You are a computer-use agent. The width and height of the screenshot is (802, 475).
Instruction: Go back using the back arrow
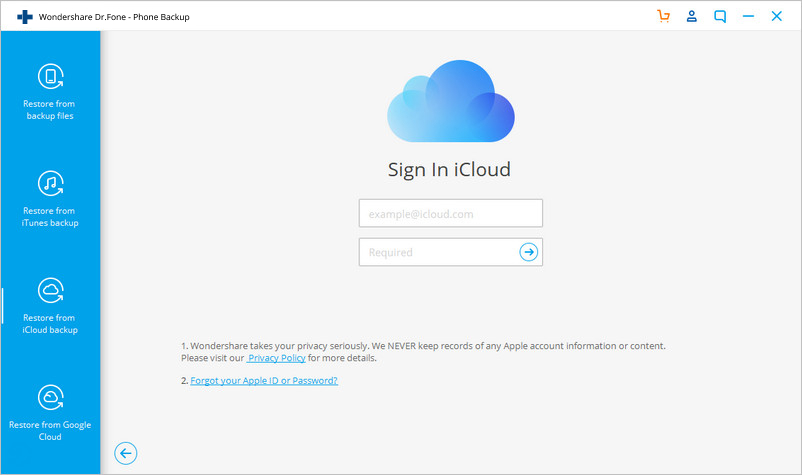coord(125,453)
